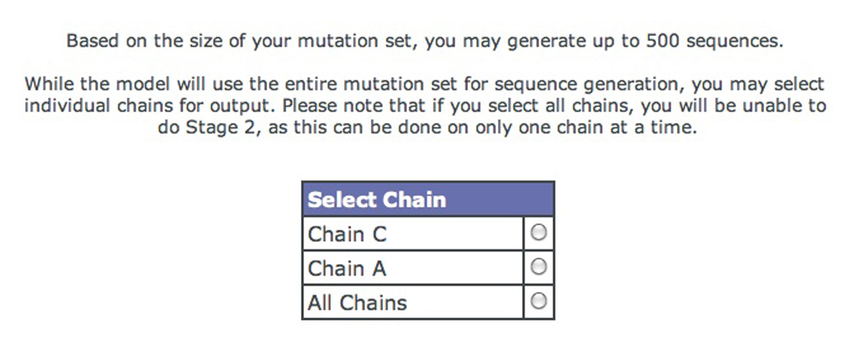Click the words "you may select"
Viewport: 868px width, 347px height.
758,84
